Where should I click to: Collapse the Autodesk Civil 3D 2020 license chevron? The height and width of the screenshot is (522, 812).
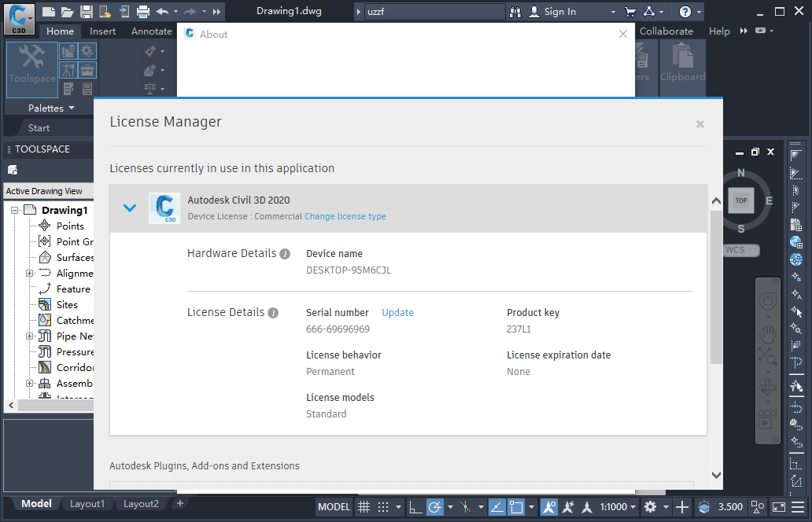(x=130, y=208)
